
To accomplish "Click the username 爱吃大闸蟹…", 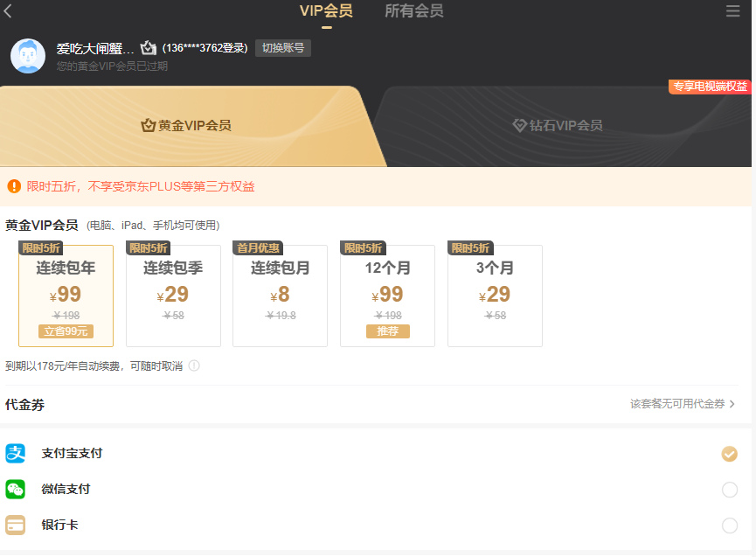I will pos(95,48).
